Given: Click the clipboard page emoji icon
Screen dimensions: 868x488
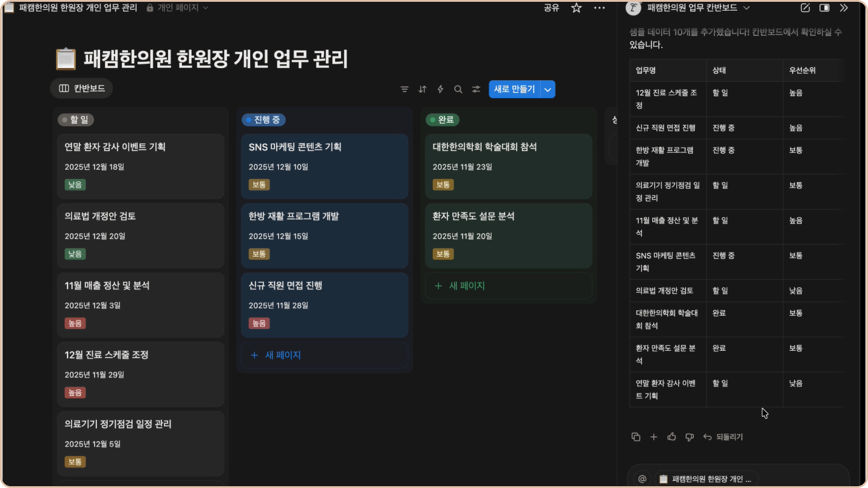Looking at the screenshot, I should pyautogui.click(x=66, y=59).
